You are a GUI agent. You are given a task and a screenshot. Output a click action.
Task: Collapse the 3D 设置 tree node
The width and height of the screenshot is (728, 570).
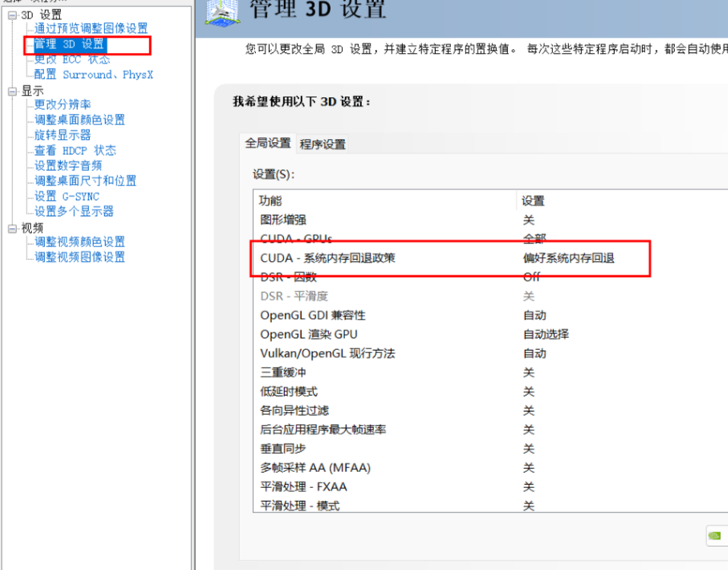tap(12, 14)
